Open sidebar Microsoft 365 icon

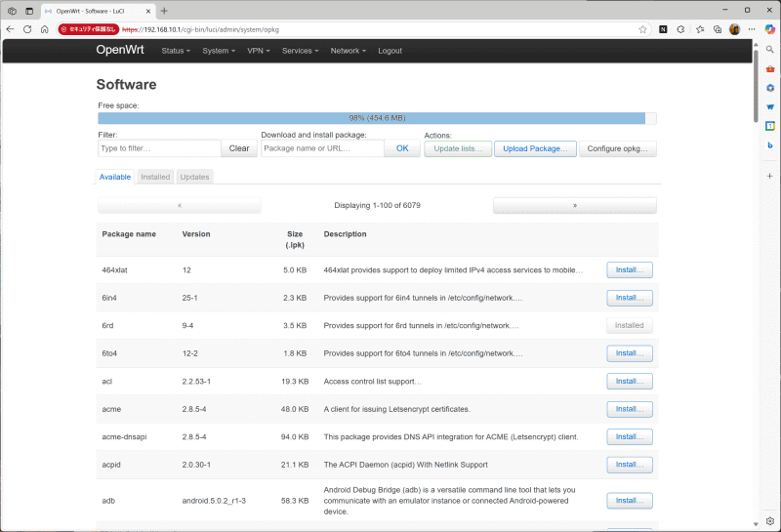[770, 88]
